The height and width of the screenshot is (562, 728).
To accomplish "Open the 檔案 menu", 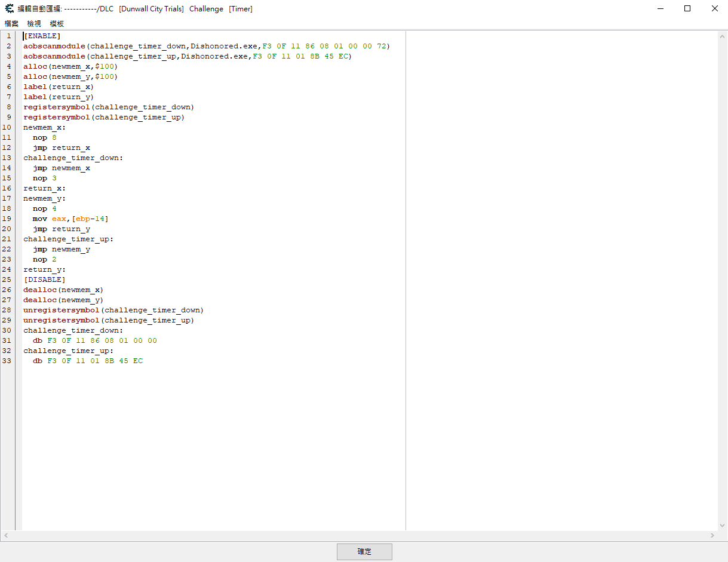I will pyautogui.click(x=11, y=24).
